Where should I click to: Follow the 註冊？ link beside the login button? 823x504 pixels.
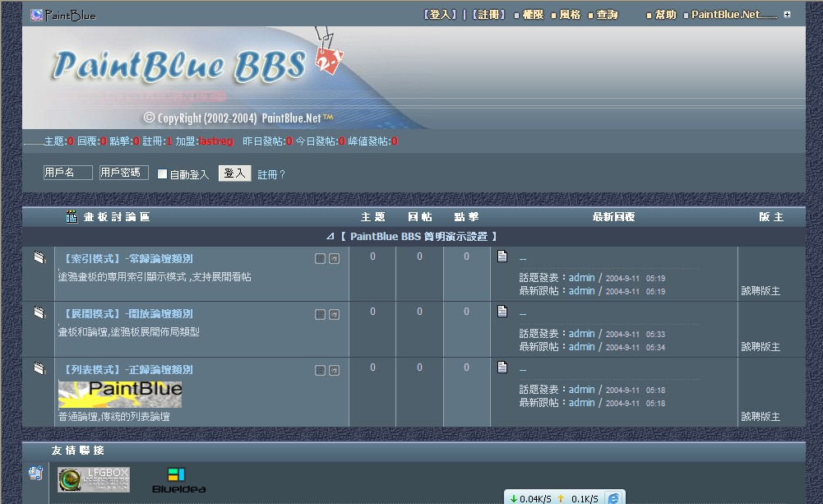270,174
